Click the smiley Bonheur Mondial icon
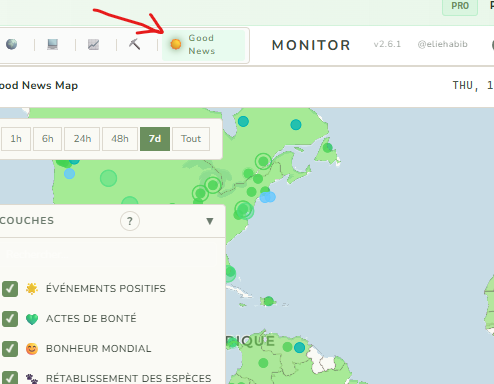 click(32, 349)
